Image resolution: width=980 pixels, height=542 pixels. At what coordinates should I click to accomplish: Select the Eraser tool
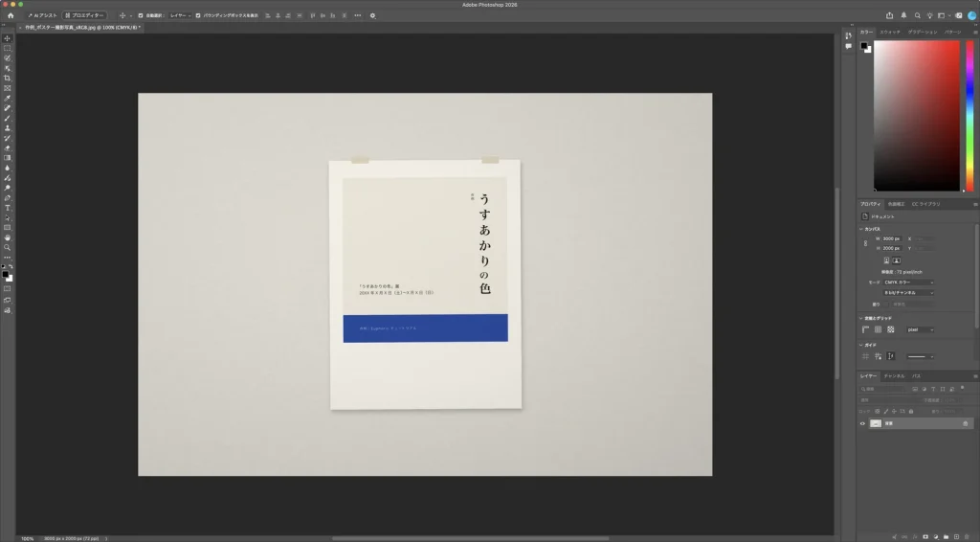pyautogui.click(x=8, y=148)
